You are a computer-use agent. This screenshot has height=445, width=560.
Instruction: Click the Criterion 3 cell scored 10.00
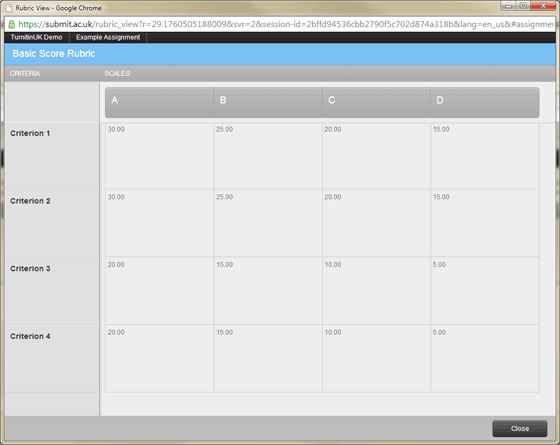[x=376, y=291]
